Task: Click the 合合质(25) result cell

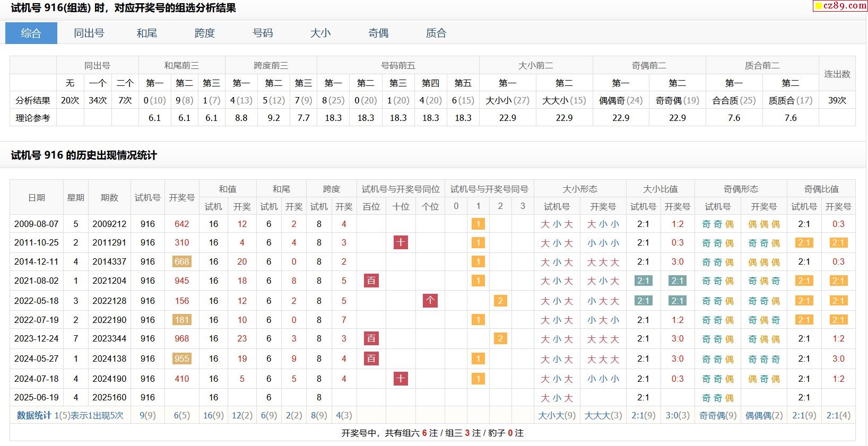Action: (x=734, y=100)
